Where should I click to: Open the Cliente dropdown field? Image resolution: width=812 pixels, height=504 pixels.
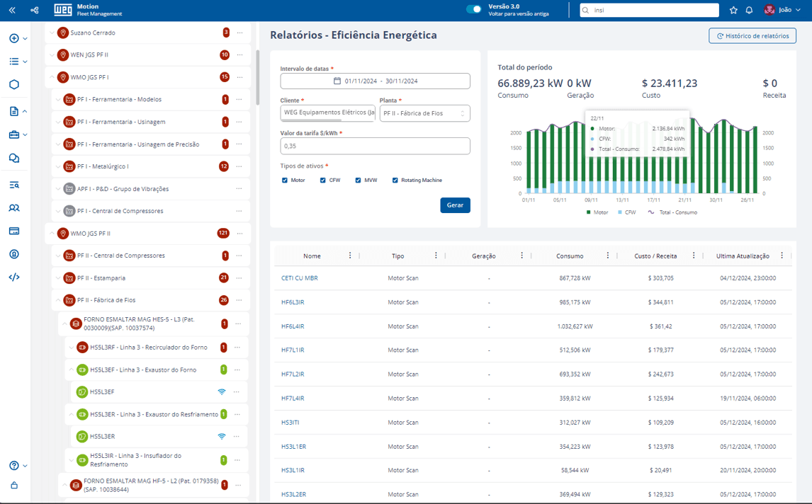coord(328,113)
